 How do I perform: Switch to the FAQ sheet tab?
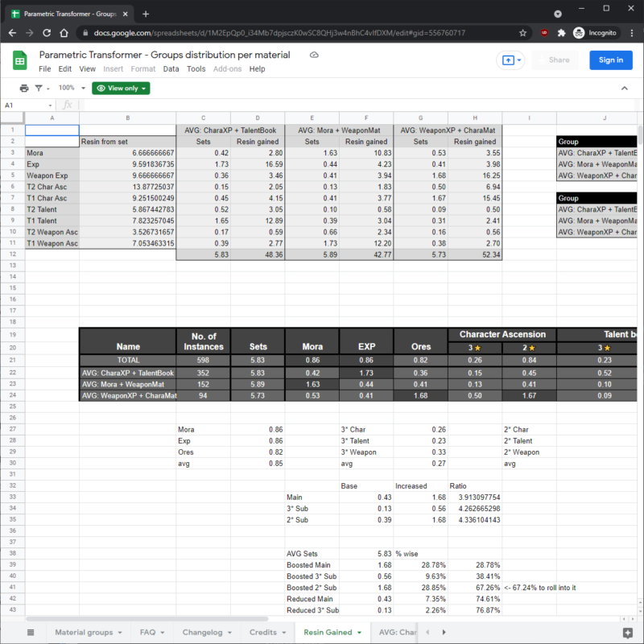click(149, 632)
